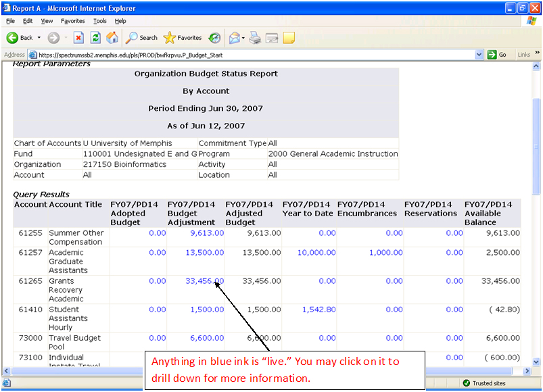Click the Go button beside address bar
Screen dimensions: 543x392
click(497, 55)
